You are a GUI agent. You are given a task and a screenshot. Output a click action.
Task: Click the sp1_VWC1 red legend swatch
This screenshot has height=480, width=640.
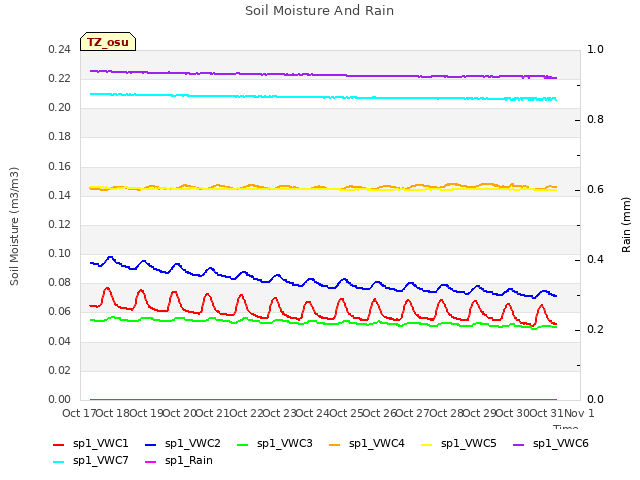pos(59,444)
